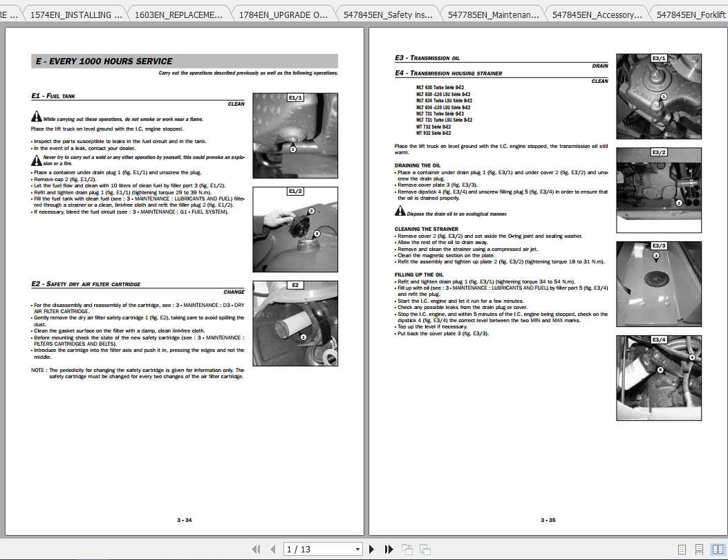Click the grayed copy-page icon on the bottom toolbar
The width and height of the screenshot is (728, 560).
pyautogui.click(x=424, y=548)
